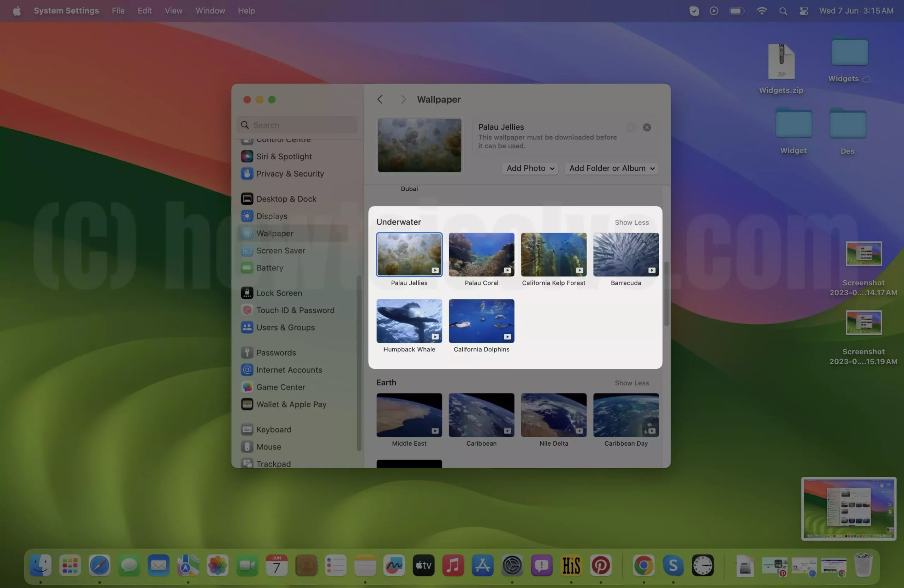This screenshot has width=904, height=588.
Task: Open Control Centre in menu bar
Action: click(x=803, y=11)
